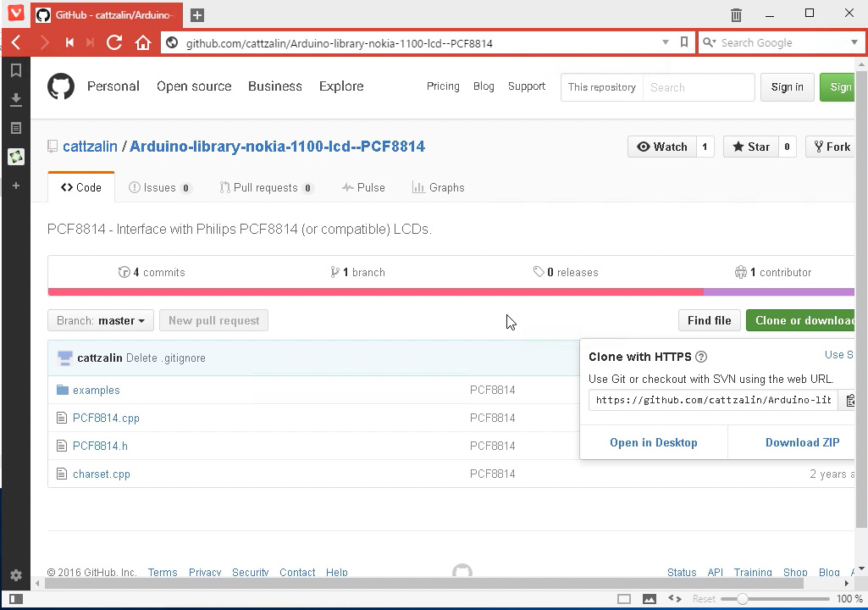Click the fast forward button
The width and height of the screenshot is (868, 610).
point(90,42)
